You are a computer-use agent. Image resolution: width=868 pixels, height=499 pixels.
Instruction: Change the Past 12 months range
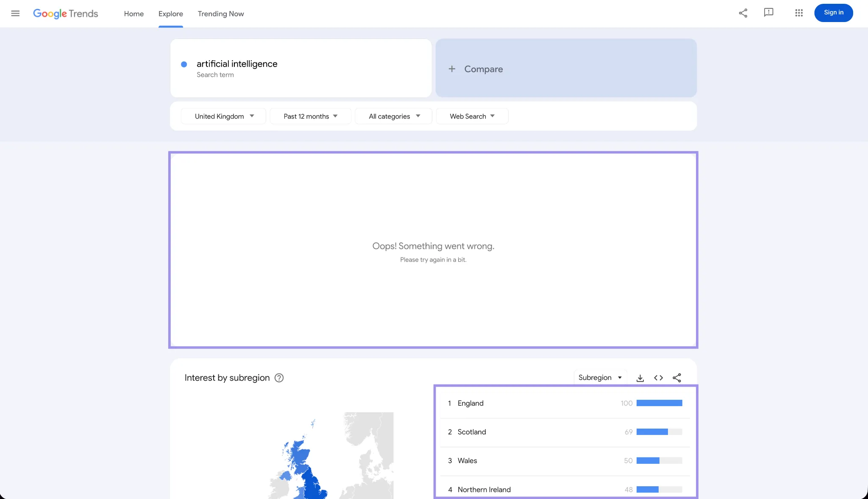coord(310,116)
